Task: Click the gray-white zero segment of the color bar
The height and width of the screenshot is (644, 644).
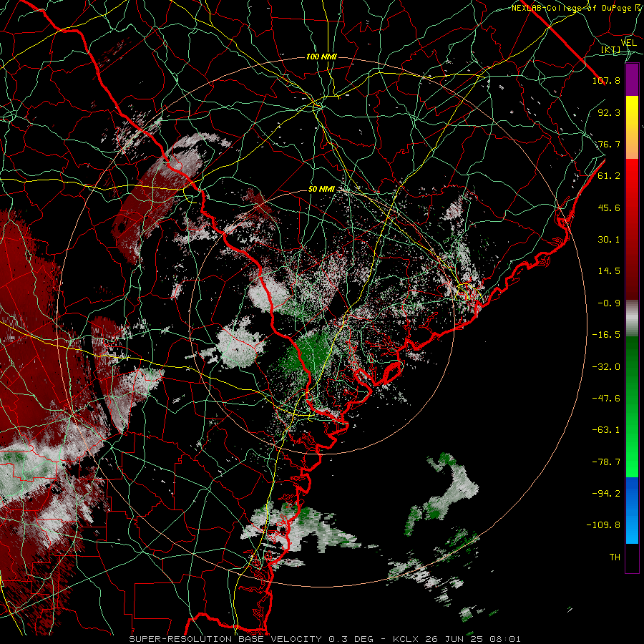Action: click(632, 318)
